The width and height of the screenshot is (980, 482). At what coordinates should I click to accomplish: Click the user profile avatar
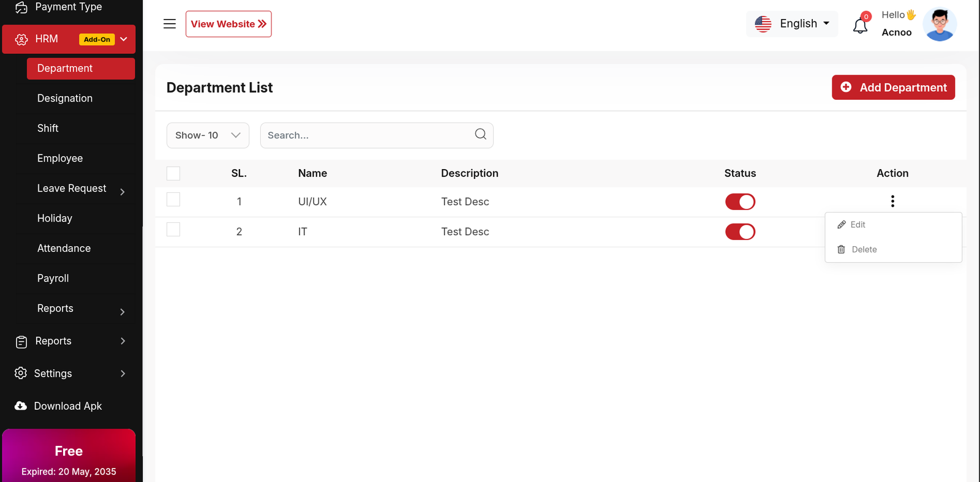coord(940,24)
